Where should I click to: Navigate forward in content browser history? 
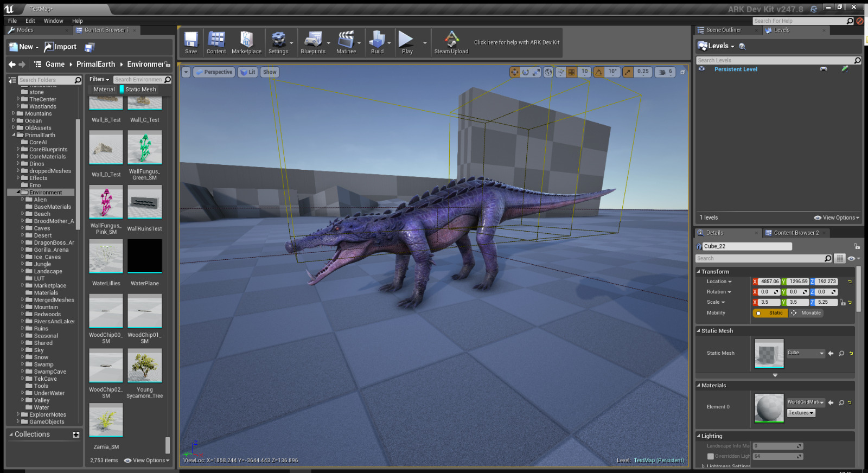22,64
